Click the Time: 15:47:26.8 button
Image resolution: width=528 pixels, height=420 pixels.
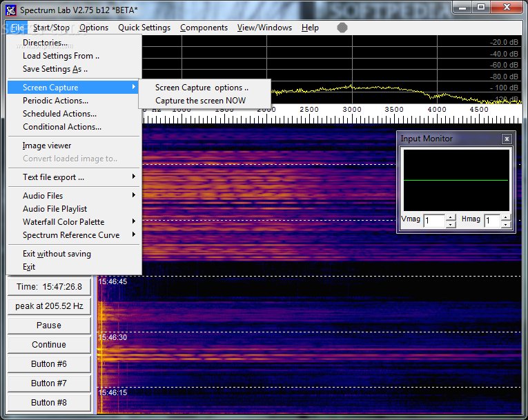(x=49, y=287)
